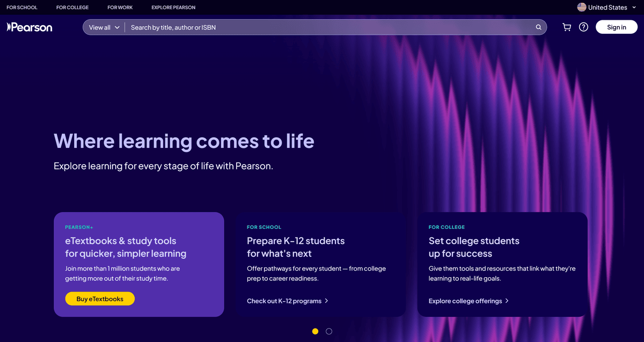
Task: Follow the Check out K-12 programs link
Action: [x=288, y=301]
